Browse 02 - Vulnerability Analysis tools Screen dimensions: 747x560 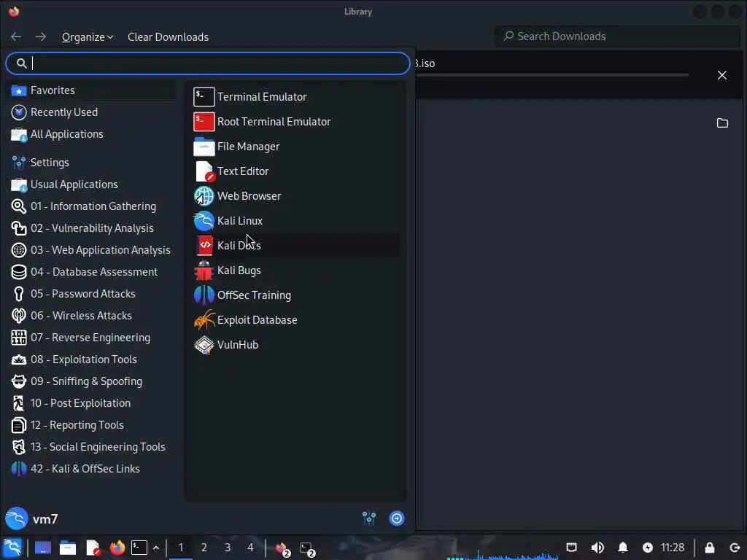click(x=90, y=228)
